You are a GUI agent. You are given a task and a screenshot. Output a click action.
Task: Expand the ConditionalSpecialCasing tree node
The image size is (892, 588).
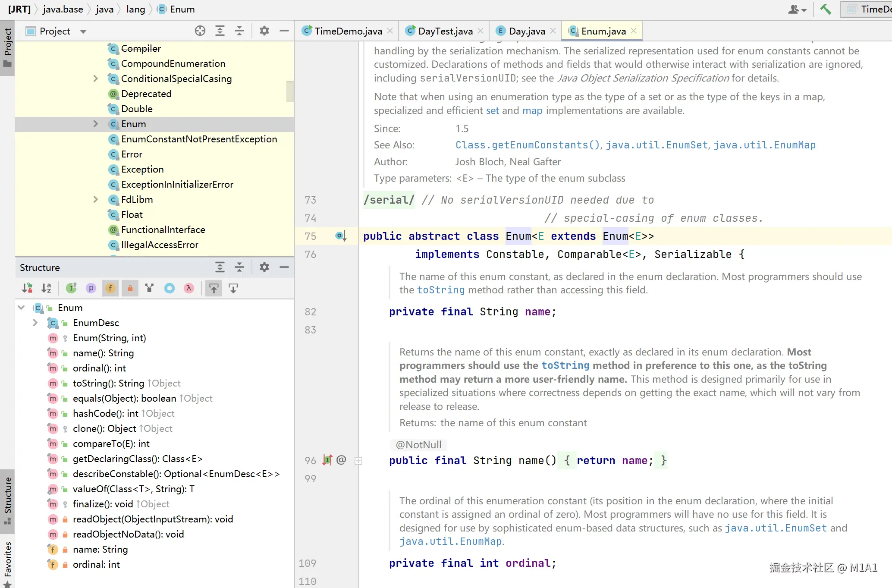(x=96, y=79)
